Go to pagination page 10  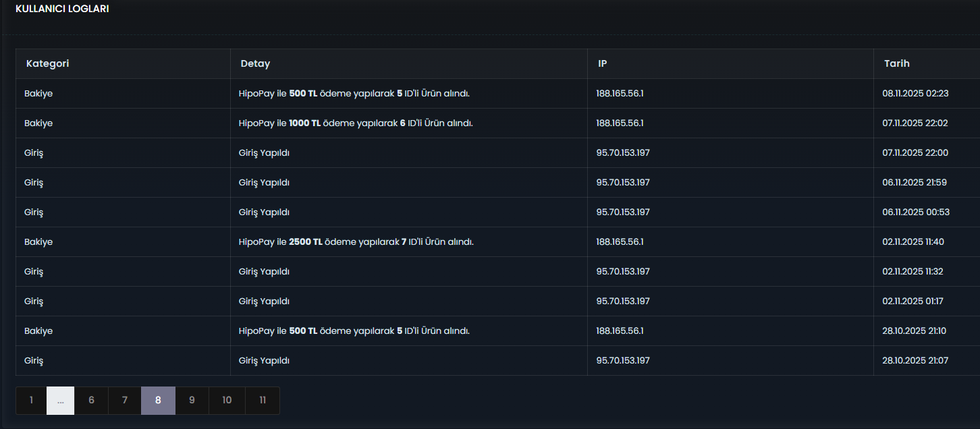[227, 400]
